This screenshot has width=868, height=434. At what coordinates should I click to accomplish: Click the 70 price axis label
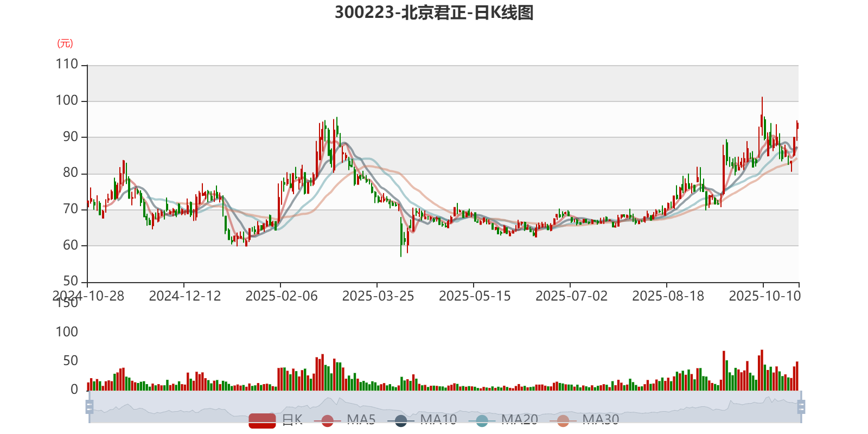(71, 209)
